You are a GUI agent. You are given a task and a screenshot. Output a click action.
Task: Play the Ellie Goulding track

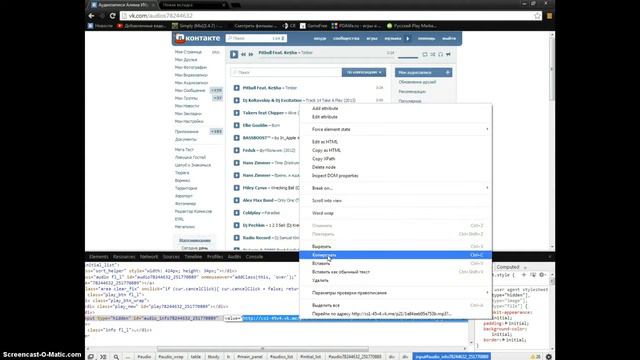tap(236, 125)
